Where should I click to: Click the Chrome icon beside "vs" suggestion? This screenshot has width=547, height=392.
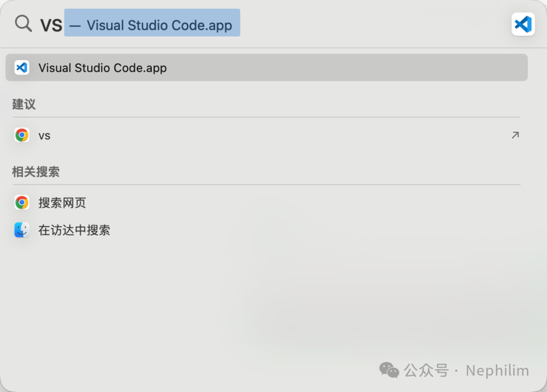click(x=22, y=135)
